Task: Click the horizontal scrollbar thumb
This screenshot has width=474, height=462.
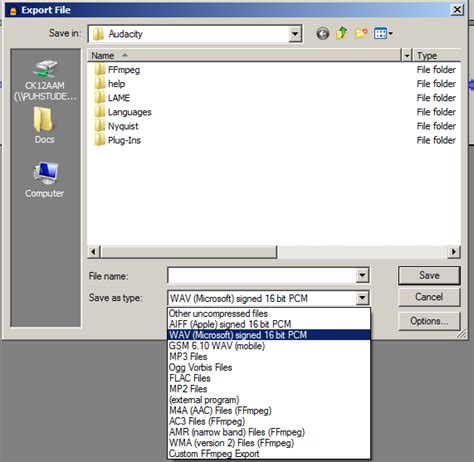Action: [188, 252]
